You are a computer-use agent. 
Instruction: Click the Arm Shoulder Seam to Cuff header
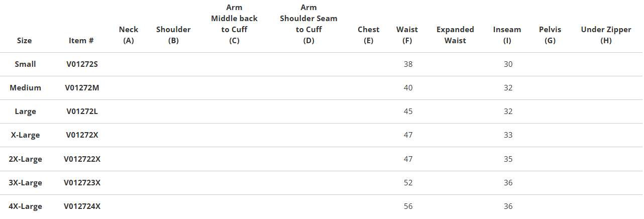pyautogui.click(x=308, y=24)
